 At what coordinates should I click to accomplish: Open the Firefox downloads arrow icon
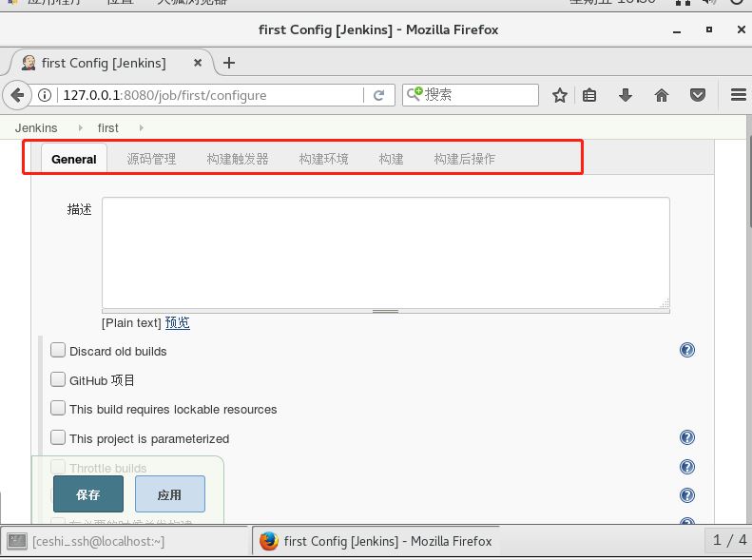tap(626, 95)
